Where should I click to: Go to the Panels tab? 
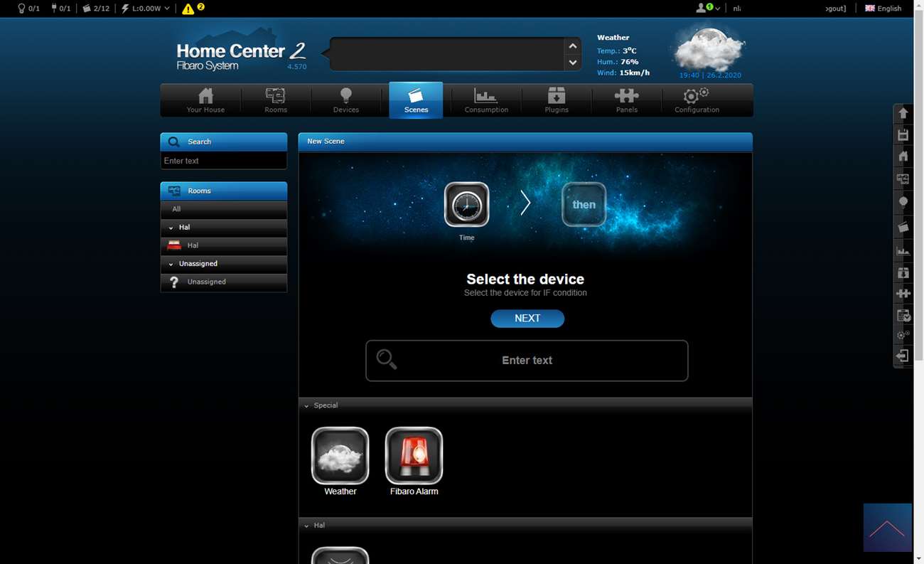[626, 100]
